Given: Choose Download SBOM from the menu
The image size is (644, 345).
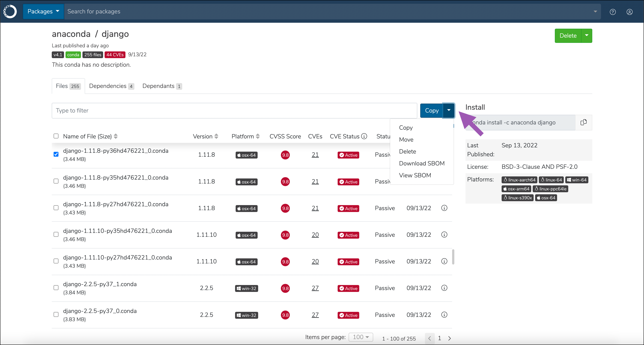Looking at the screenshot, I should [x=422, y=163].
